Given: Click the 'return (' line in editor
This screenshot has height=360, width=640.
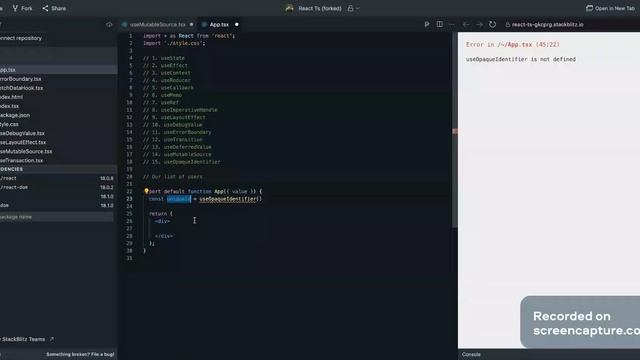Looking at the screenshot, I should 161,213.
